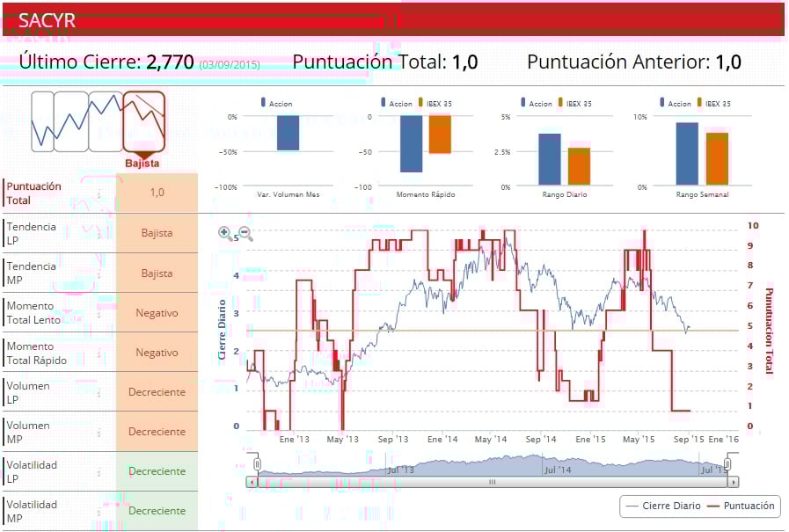
Task: Click the May '15 x-axis label
Action: coord(639,439)
